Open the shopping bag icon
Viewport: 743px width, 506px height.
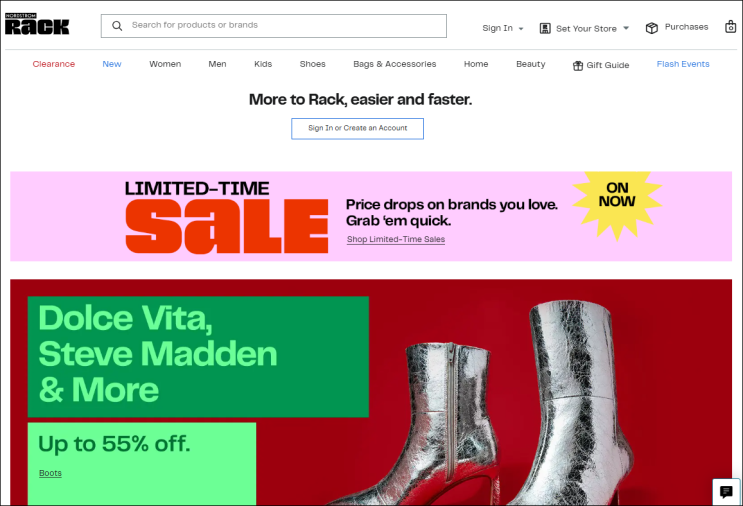(730, 27)
